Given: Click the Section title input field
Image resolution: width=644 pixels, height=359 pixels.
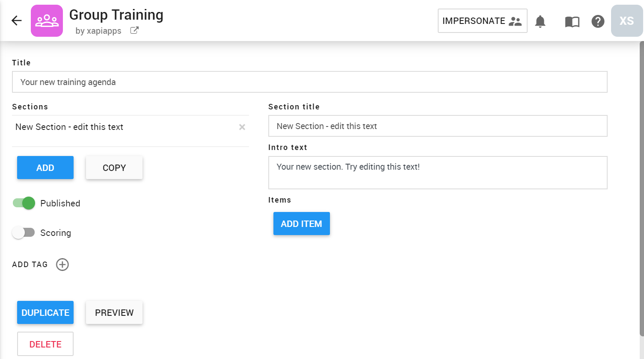Looking at the screenshot, I should [438, 126].
